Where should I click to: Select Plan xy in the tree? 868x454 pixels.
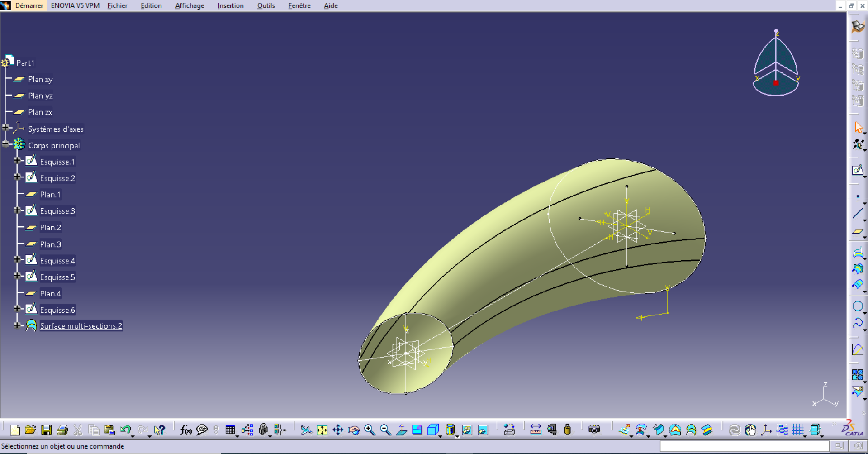40,79
